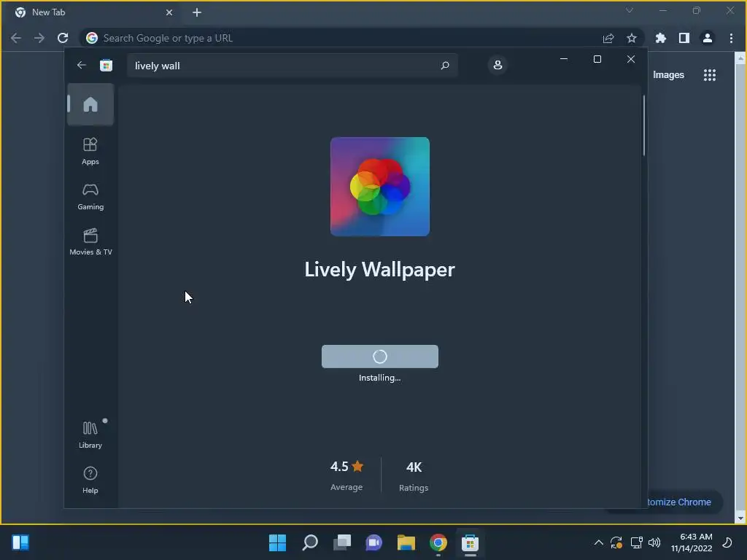The height and width of the screenshot is (560, 747).
Task: Toggle the Chrome side panel
Action: 684,38
